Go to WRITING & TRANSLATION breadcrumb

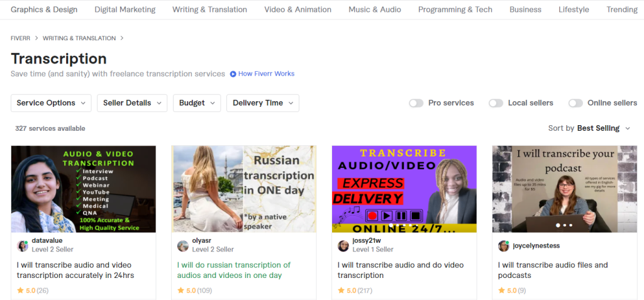(79, 38)
